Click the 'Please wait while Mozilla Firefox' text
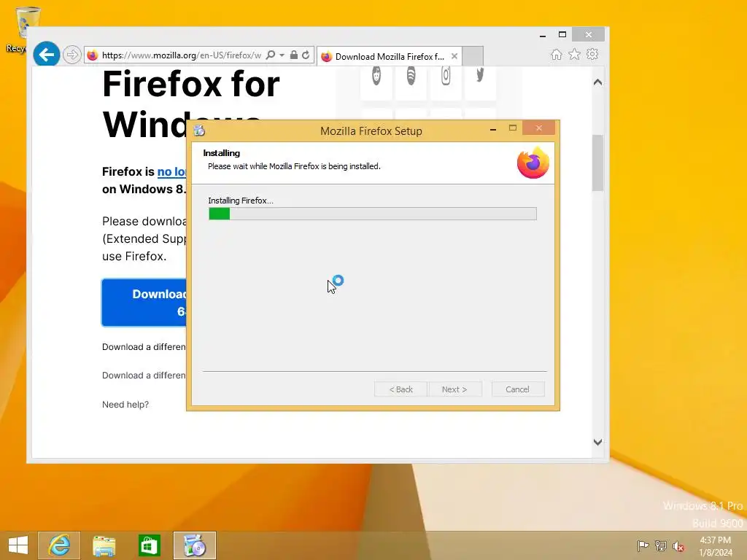 [294, 166]
